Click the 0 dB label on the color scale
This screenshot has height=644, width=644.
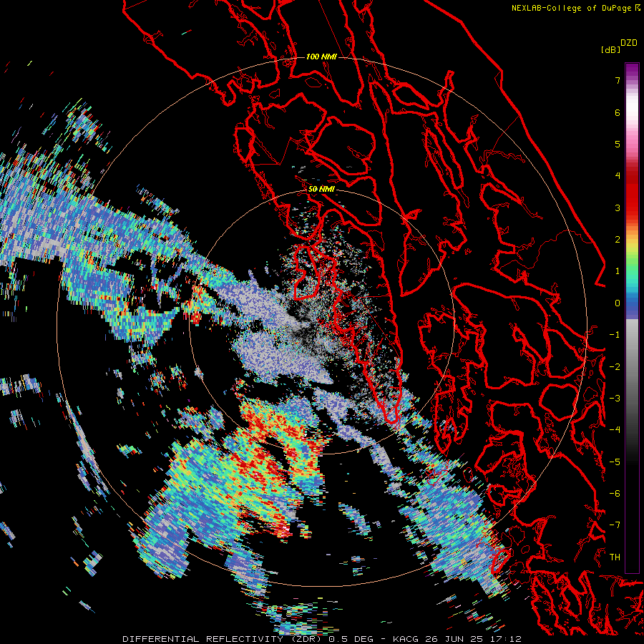coord(618,303)
